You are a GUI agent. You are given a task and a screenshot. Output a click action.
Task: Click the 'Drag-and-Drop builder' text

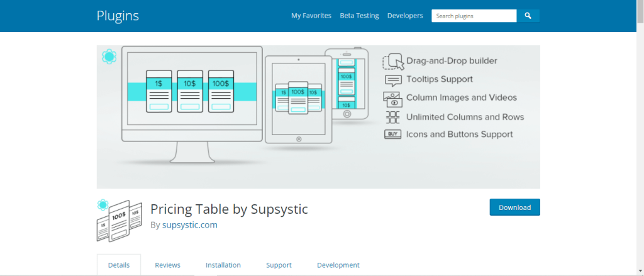click(452, 61)
